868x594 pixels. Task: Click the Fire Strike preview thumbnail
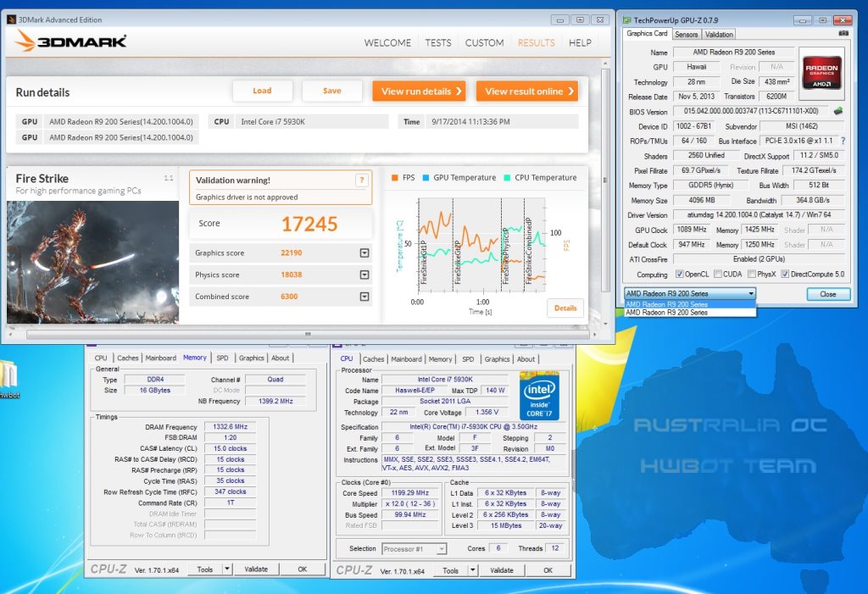pyautogui.click(x=92, y=262)
